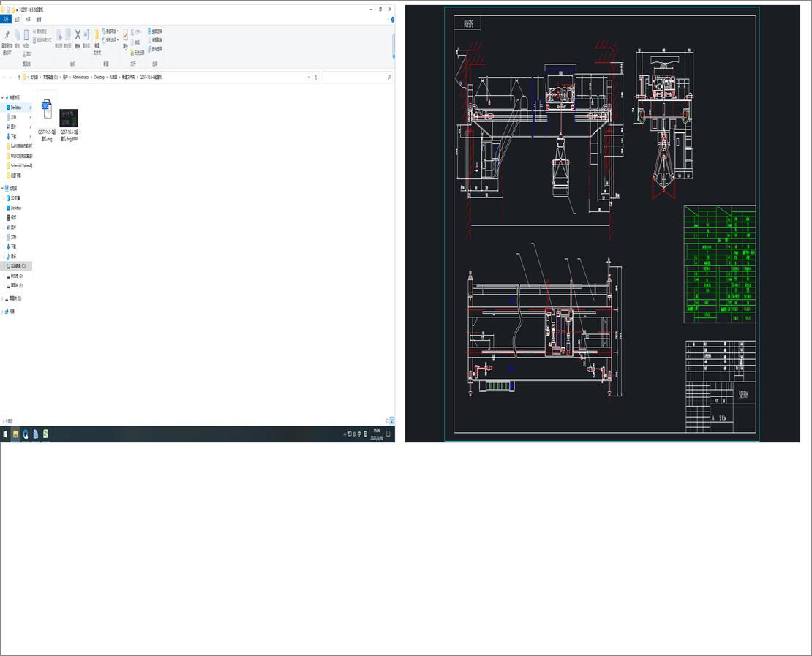Open Properties via the checkmark ribbon icon

coord(125,35)
